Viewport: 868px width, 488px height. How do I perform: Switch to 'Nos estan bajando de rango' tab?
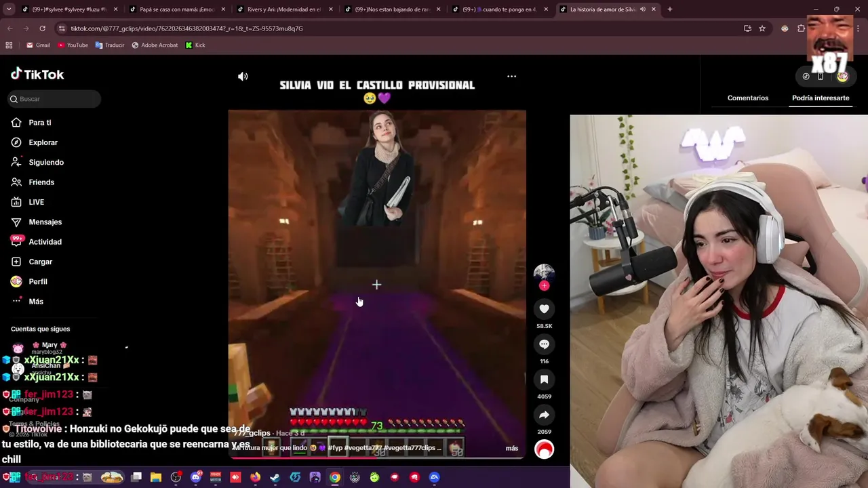click(x=391, y=9)
